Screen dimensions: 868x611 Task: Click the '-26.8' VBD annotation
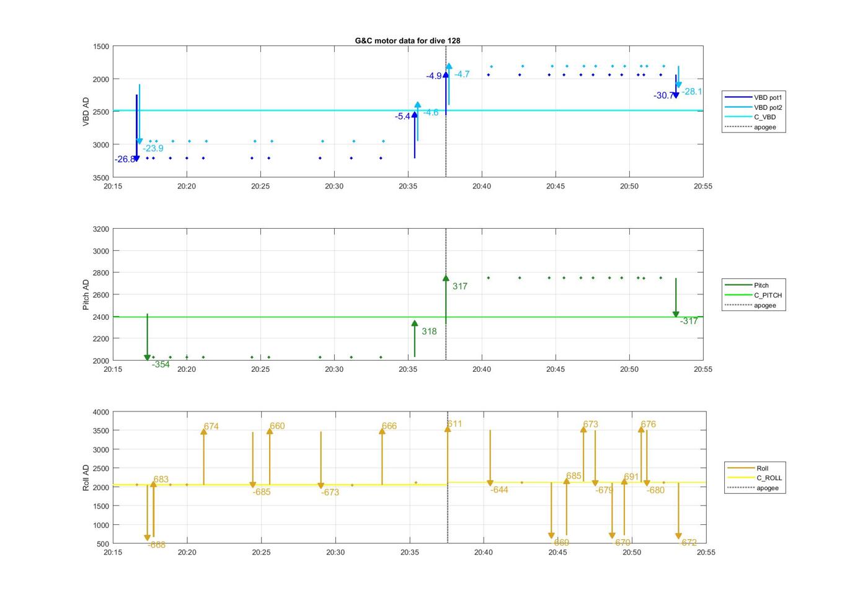tap(125, 159)
